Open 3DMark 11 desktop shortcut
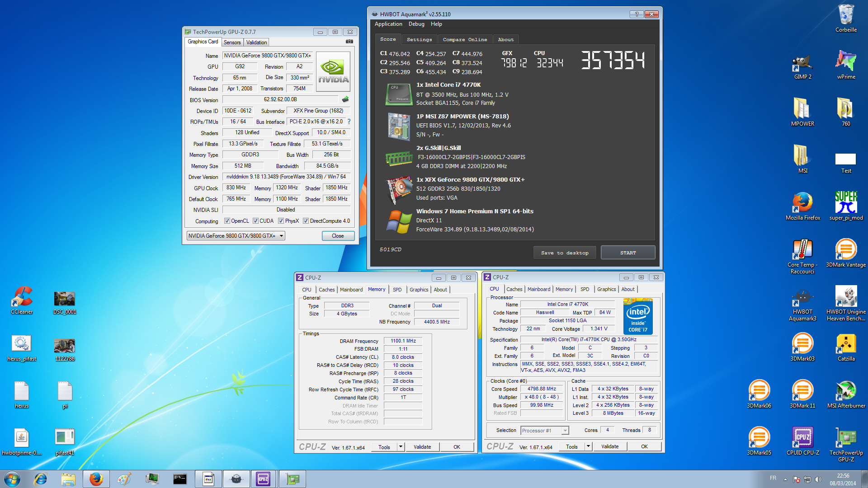 (x=802, y=394)
